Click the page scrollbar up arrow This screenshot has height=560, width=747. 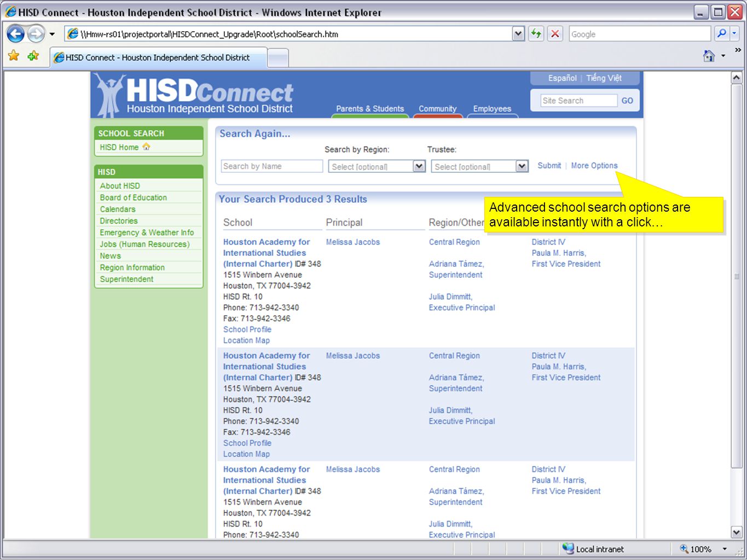pyautogui.click(x=737, y=78)
